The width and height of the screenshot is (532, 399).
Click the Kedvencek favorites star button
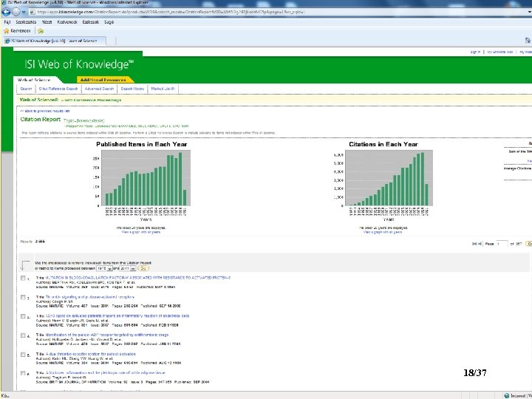pos(17,31)
